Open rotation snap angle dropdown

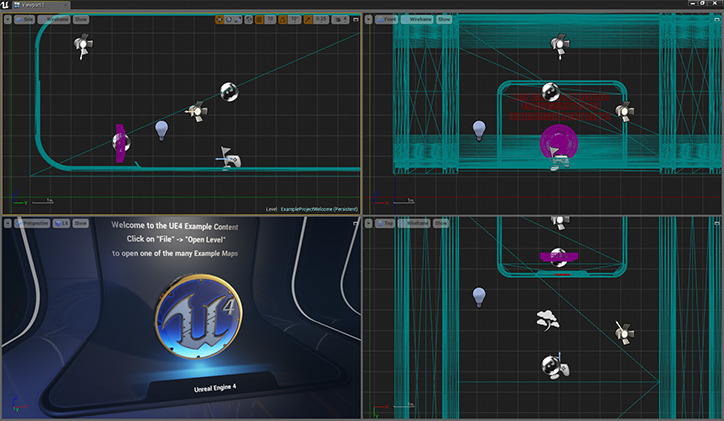295,19
